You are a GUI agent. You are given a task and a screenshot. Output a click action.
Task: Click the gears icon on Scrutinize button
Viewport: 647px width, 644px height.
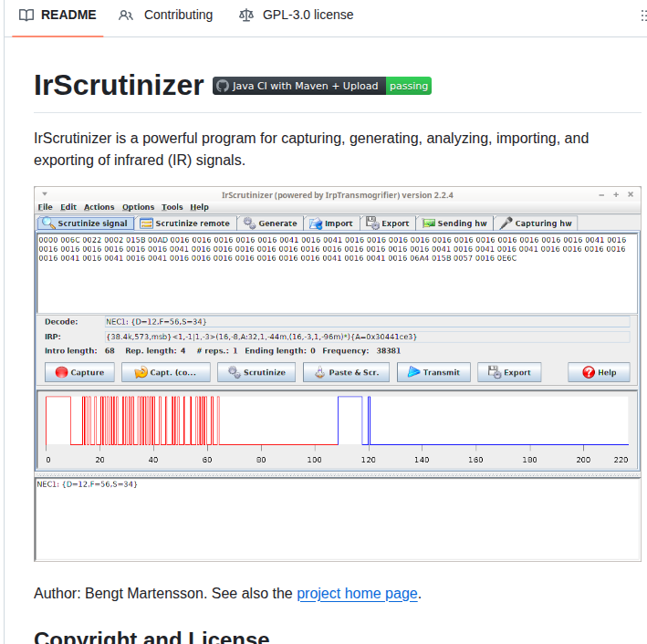235,372
